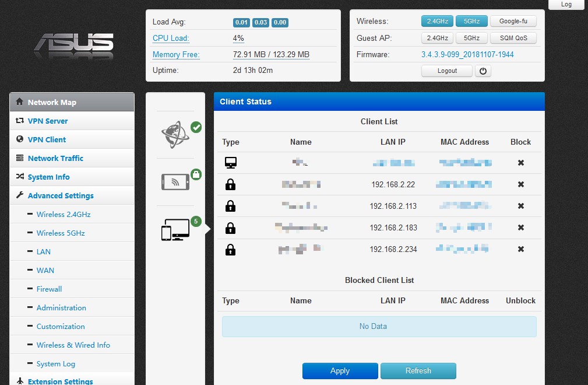Select the wireless router status icon
The width and height of the screenshot is (588, 385).
[175, 182]
